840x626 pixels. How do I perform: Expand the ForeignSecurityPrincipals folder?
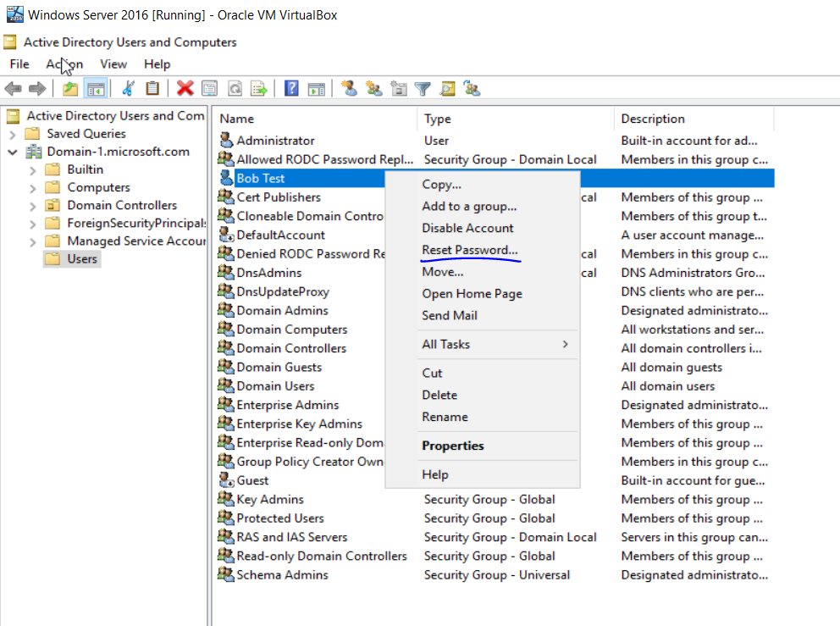click(x=33, y=224)
